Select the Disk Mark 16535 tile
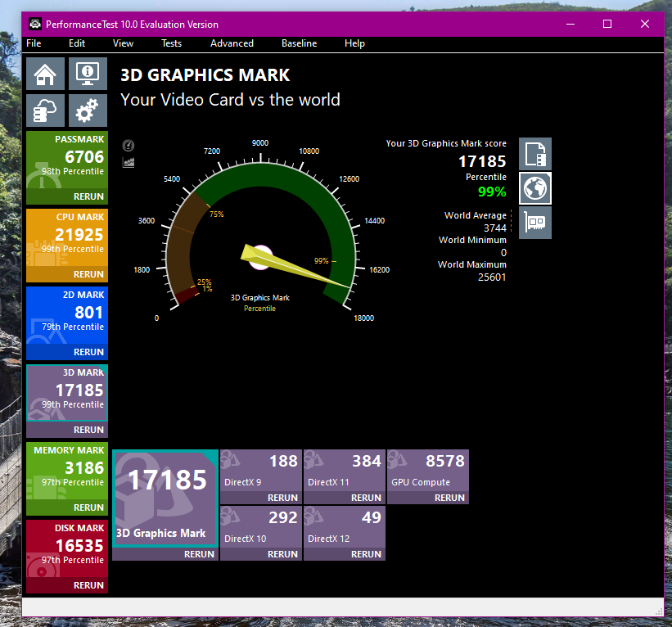The height and width of the screenshot is (627, 672). [x=67, y=548]
